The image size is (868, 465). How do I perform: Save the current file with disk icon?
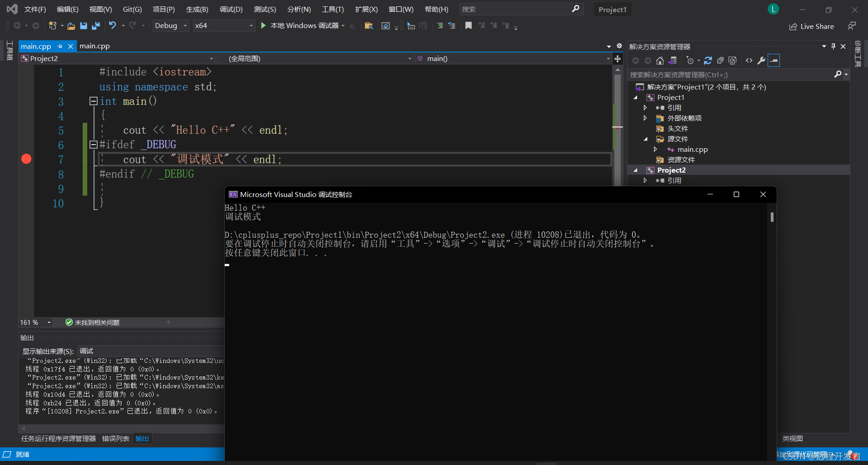pyautogui.click(x=84, y=26)
